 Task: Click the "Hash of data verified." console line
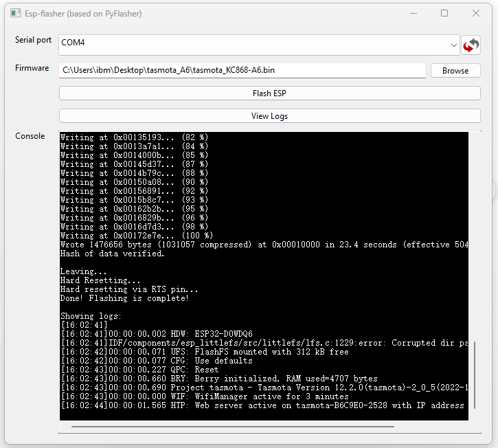112,254
